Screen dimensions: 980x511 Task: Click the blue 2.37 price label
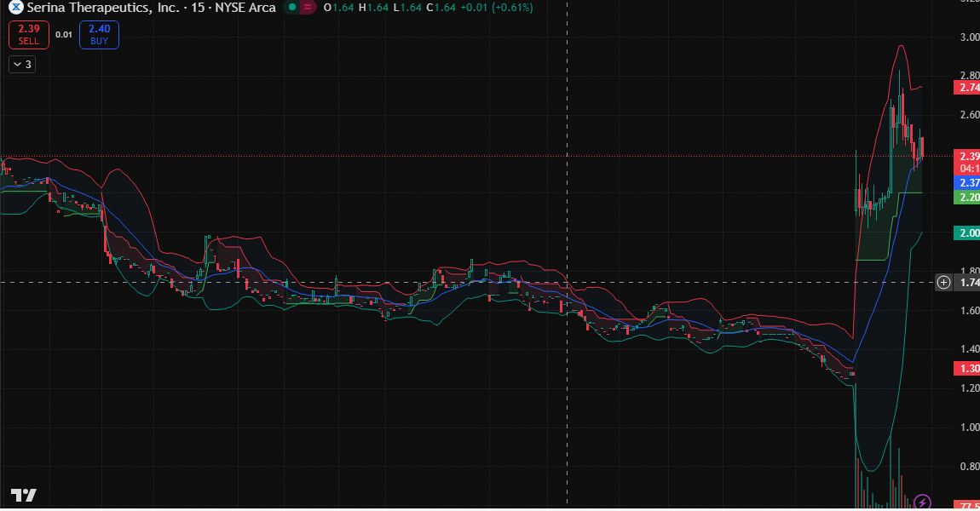click(967, 182)
